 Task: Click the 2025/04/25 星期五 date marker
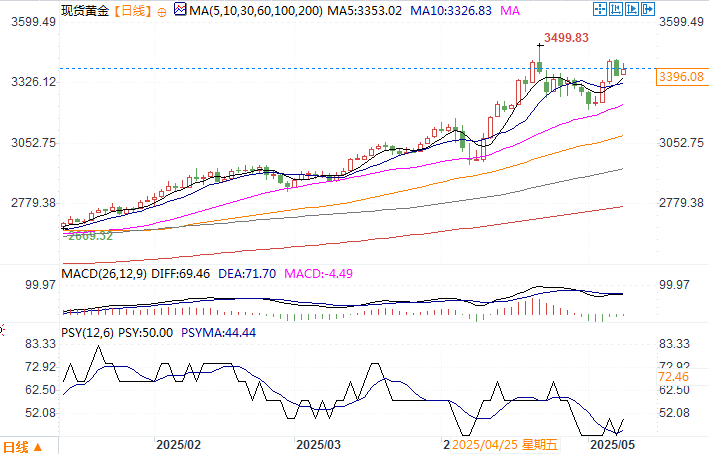tap(505, 445)
